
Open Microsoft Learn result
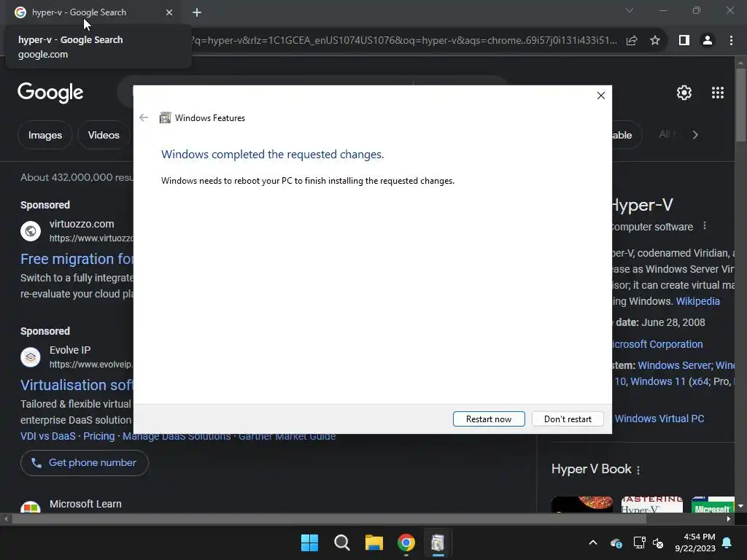click(x=85, y=504)
